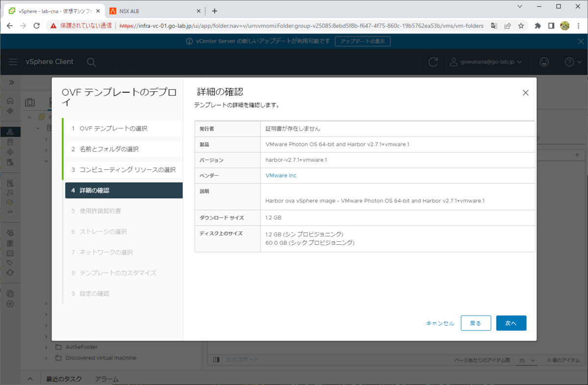
Task: Switch to Hosts and Clusters inventory view icon
Action: [x=30, y=102]
